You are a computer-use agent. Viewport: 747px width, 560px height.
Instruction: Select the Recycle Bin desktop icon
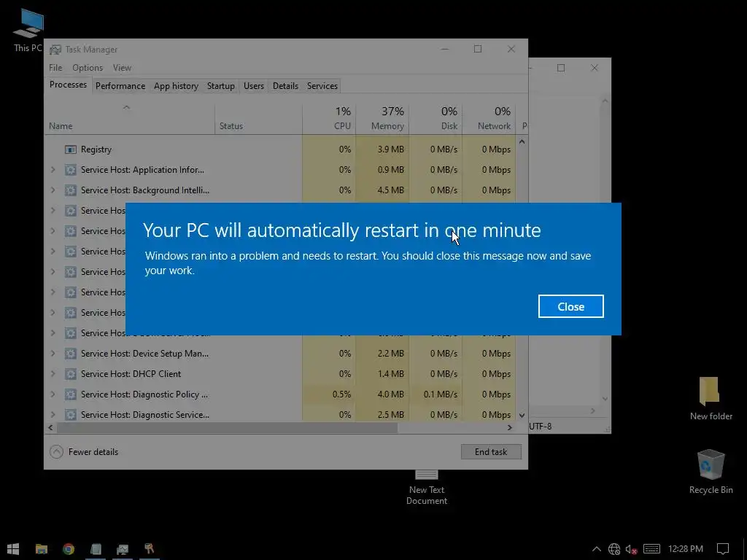point(711,472)
